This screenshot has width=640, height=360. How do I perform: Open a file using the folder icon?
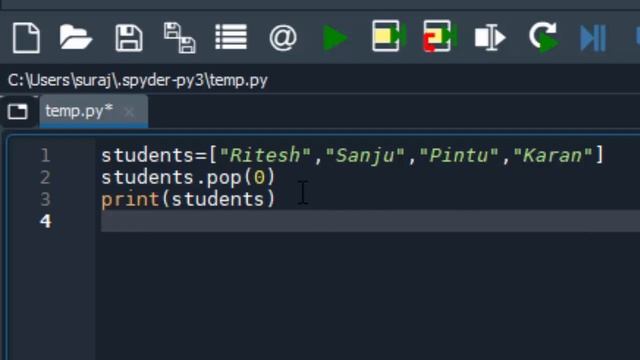click(x=76, y=37)
